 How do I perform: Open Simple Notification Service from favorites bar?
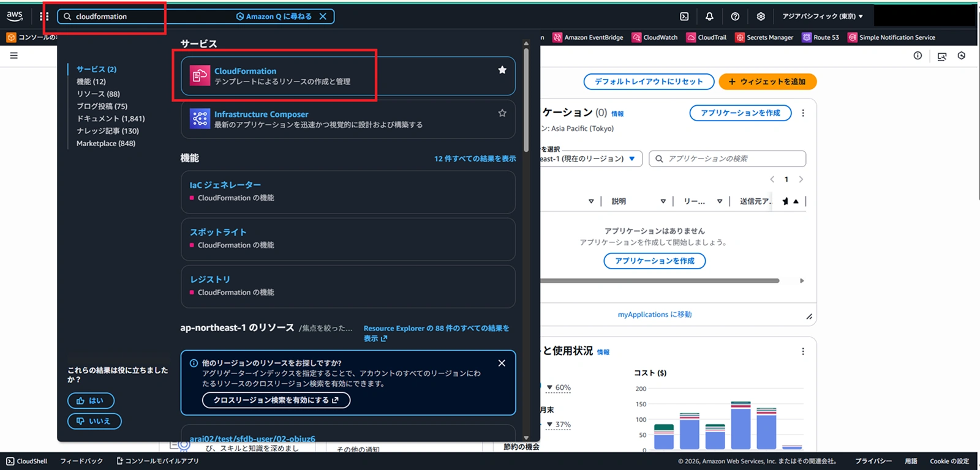[892, 37]
